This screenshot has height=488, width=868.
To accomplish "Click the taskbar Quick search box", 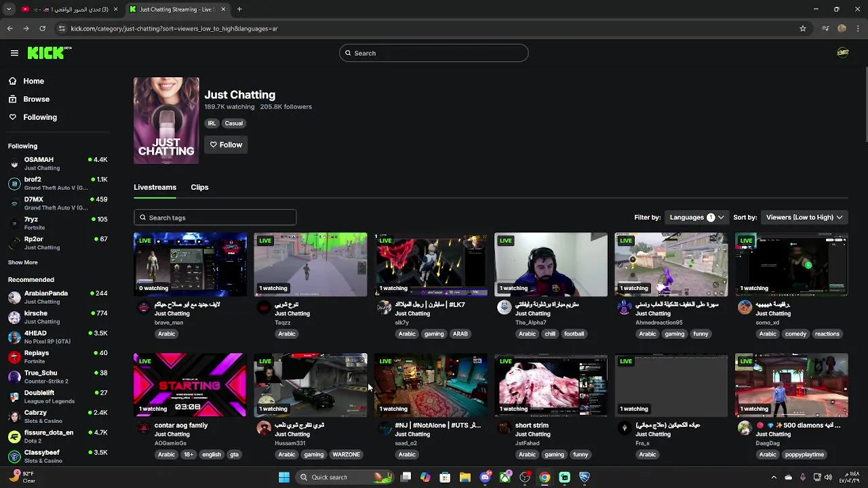I will 346,477.
